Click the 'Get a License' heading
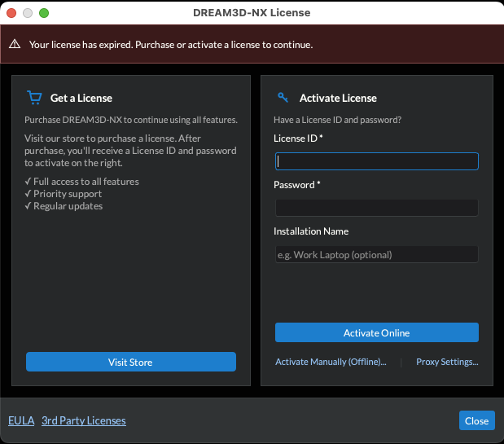The image size is (504, 444). pyautogui.click(x=81, y=98)
